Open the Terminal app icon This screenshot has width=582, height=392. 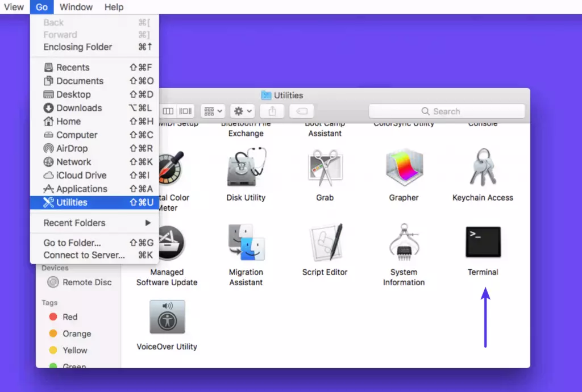coord(483,243)
